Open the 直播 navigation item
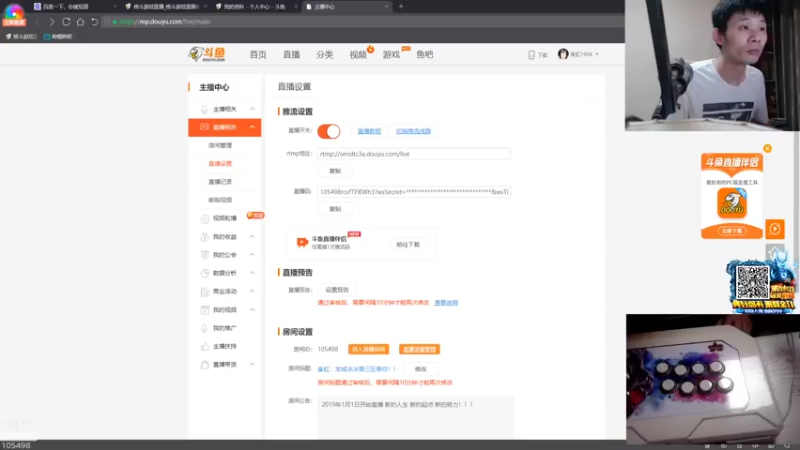Screen dimensions: 800x450 [x=291, y=55]
